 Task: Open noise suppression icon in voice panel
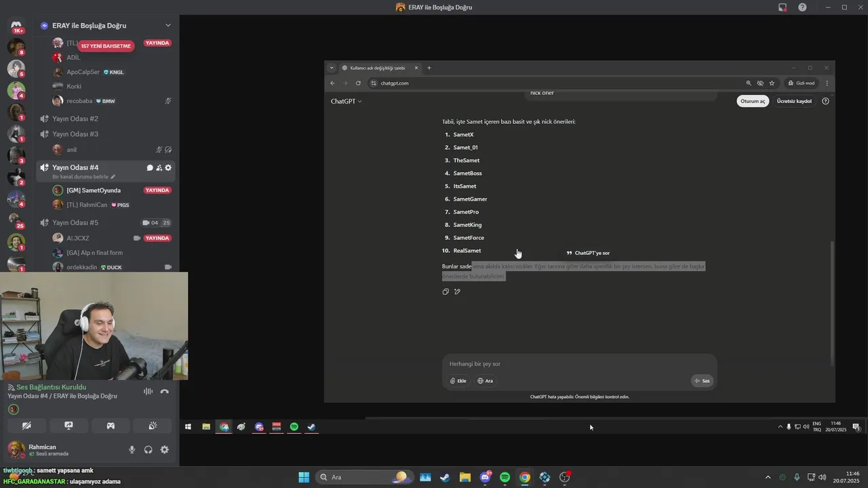point(148,391)
